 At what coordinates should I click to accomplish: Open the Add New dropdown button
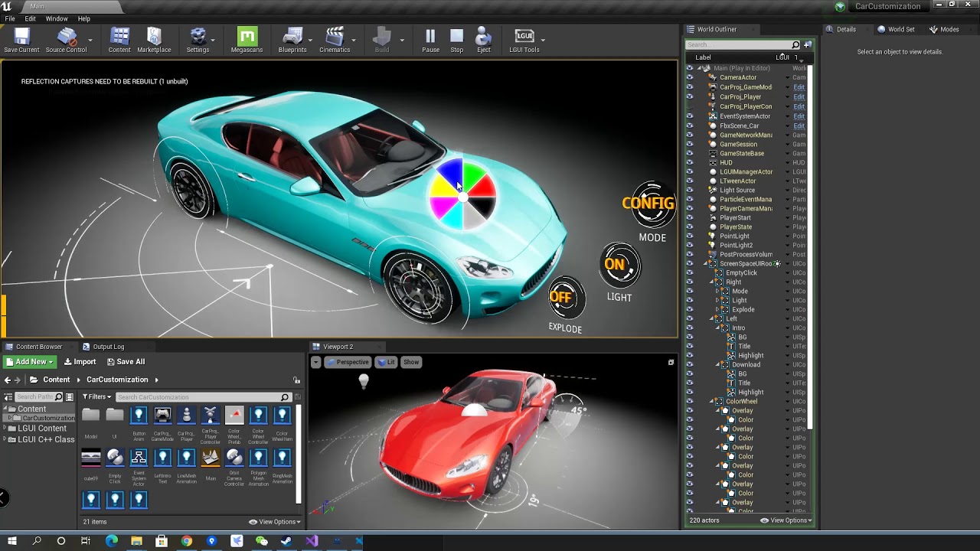coord(30,362)
